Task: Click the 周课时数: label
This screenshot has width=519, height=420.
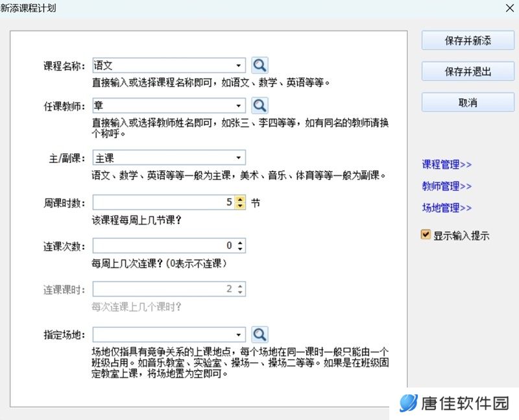Action: (64, 203)
